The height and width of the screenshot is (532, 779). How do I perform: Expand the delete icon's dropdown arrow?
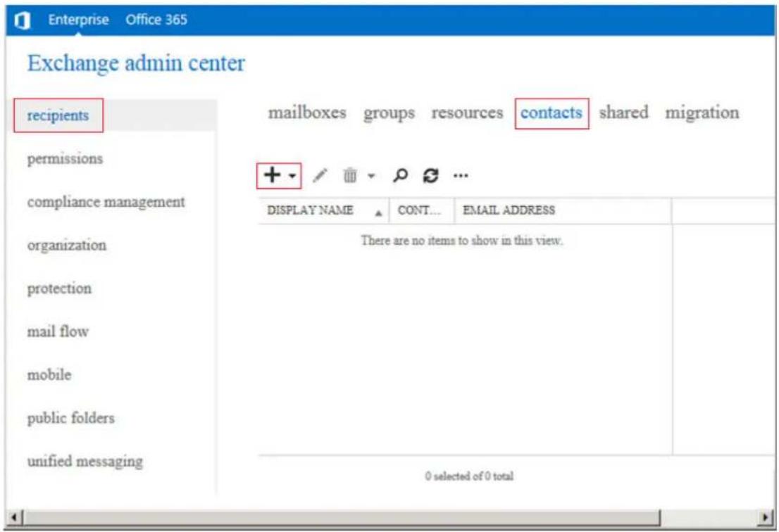[371, 176]
